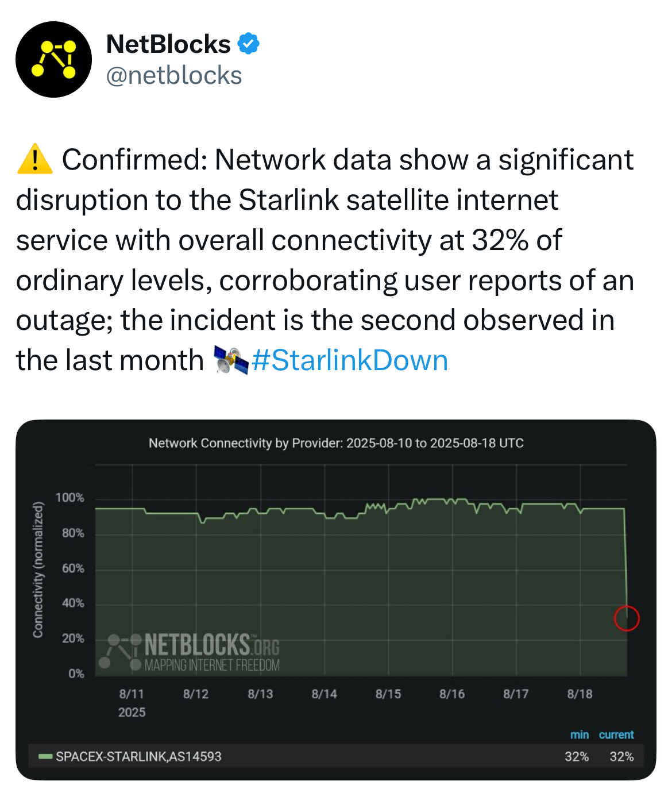The image size is (672, 804).
Task: Click the "current" legend column header
Action: [x=616, y=734]
